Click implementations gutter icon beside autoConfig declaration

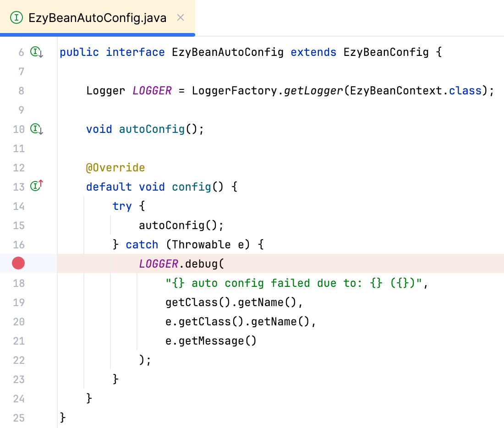point(36,129)
